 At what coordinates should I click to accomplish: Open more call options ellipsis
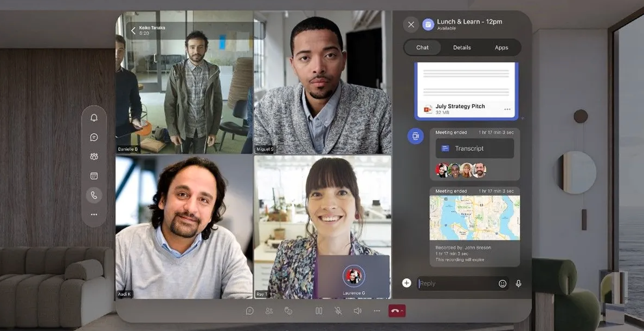(377, 311)
